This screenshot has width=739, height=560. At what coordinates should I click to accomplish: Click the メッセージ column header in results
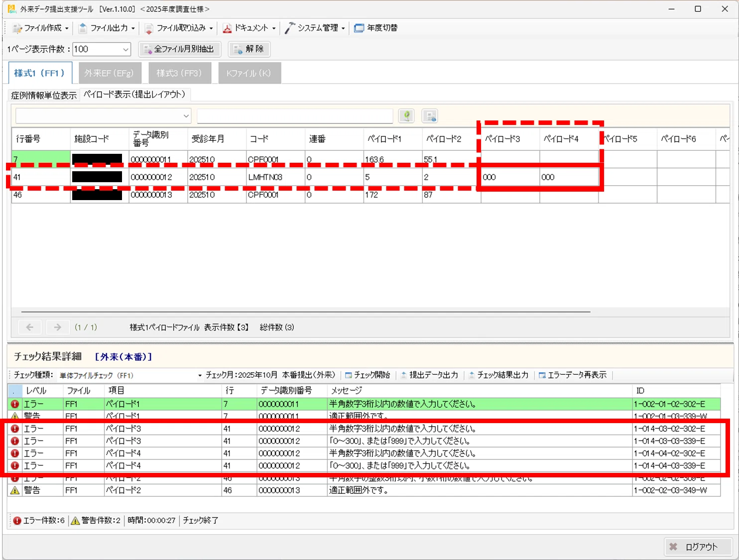click(480, 391)
